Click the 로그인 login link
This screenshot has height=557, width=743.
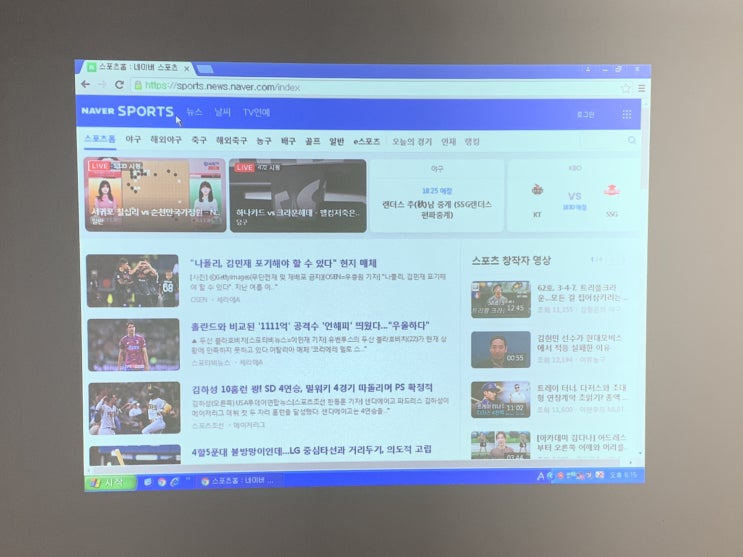585,115
